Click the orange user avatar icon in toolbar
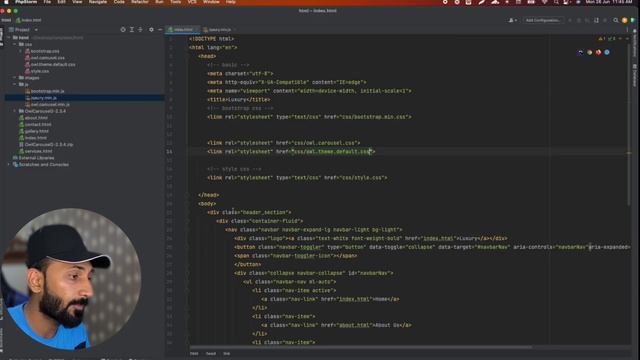 coord(624,20)
